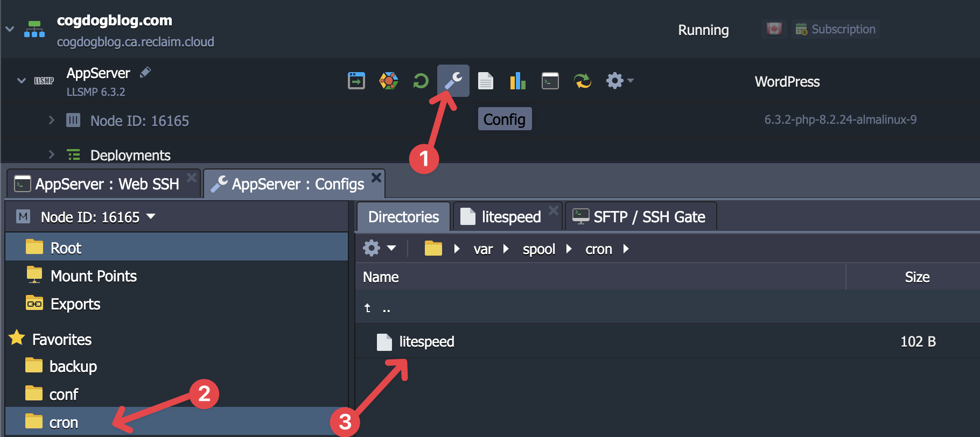Click cron in the breadcrumb path
Viewport: 980px width, 437px height.
click(x=599, y=249)
